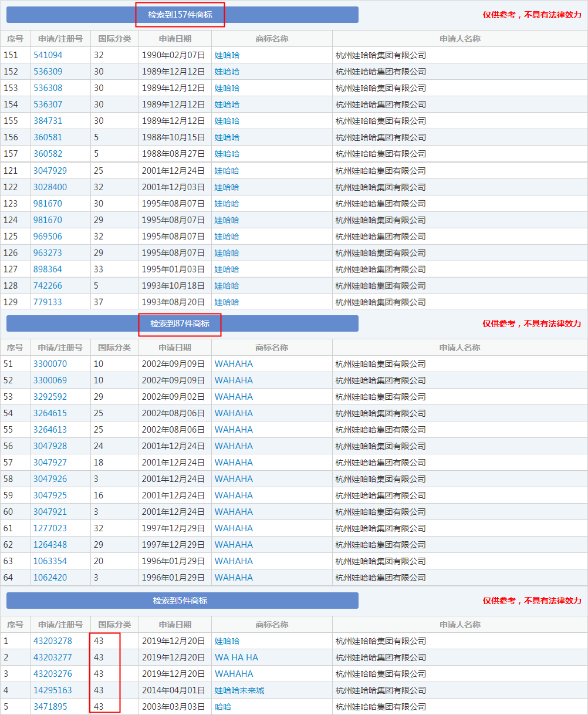Open registration number 536307
This screenshot has height=715, width=588.
[48, 104]
